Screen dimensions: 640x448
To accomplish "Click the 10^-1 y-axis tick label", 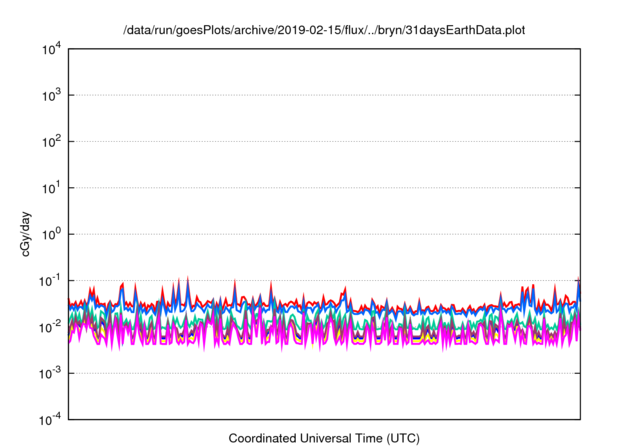I will 50,281.
